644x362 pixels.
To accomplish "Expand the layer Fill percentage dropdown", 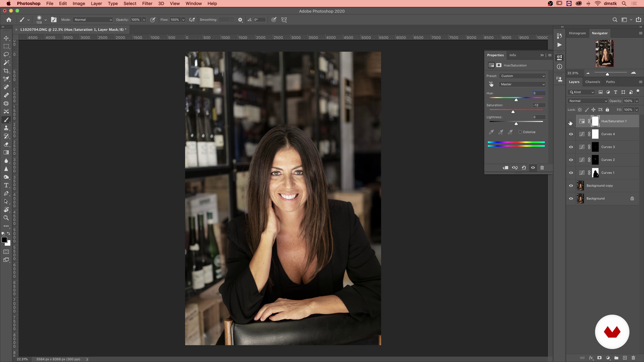I will click(x=637, y=110).
